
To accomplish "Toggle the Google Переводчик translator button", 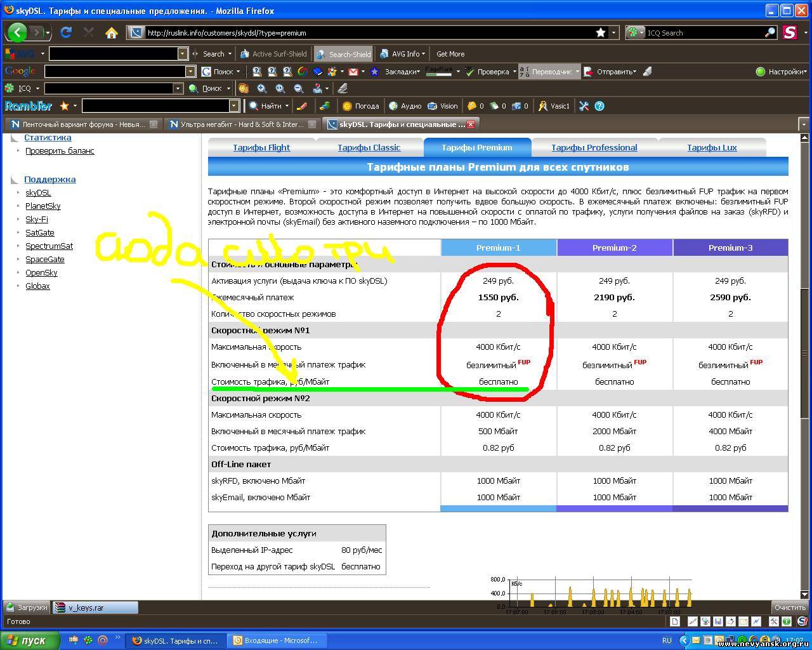I will click(549, 72).
